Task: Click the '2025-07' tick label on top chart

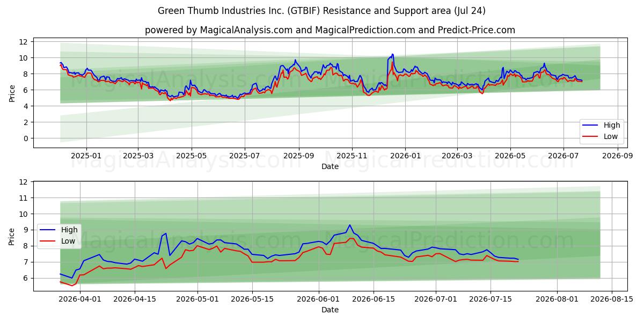Action: [x=245, y=155]
